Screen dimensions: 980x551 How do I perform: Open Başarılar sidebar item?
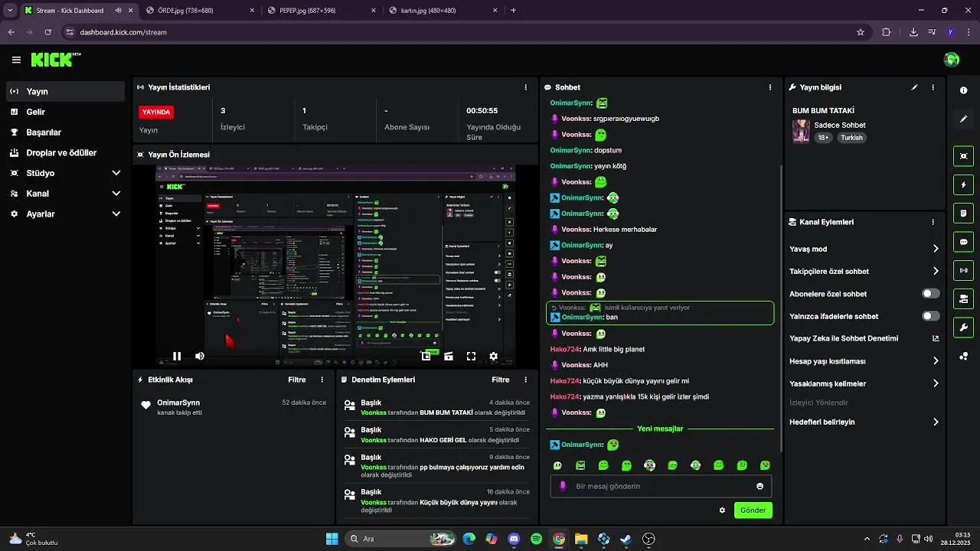click(x=65, y=132)
